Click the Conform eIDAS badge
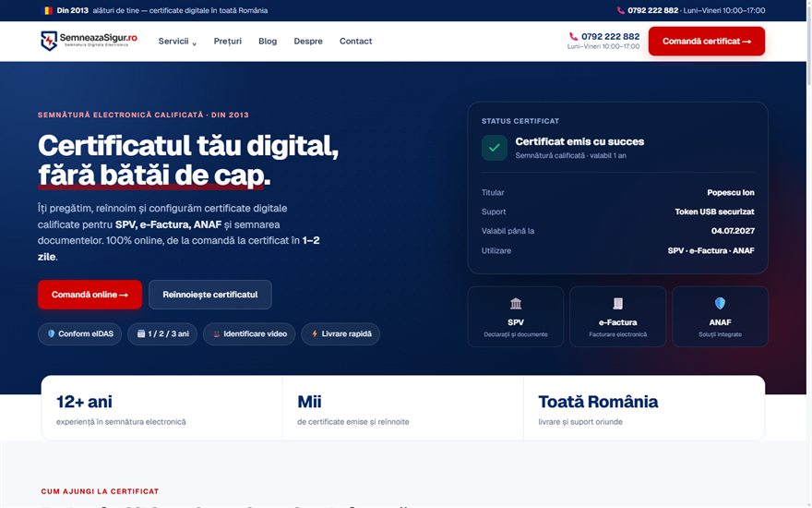This screenshot has width=812, height=508. [79, 333]
